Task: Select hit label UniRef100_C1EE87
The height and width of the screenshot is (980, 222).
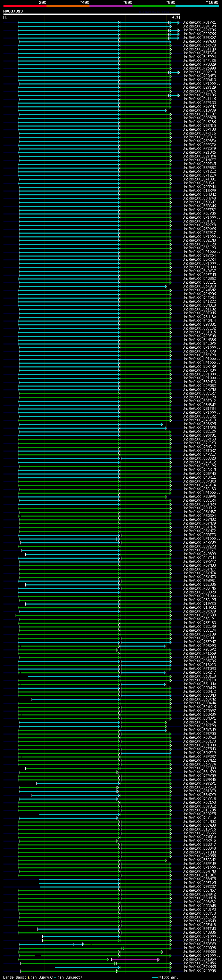Action: coord(199,114)
